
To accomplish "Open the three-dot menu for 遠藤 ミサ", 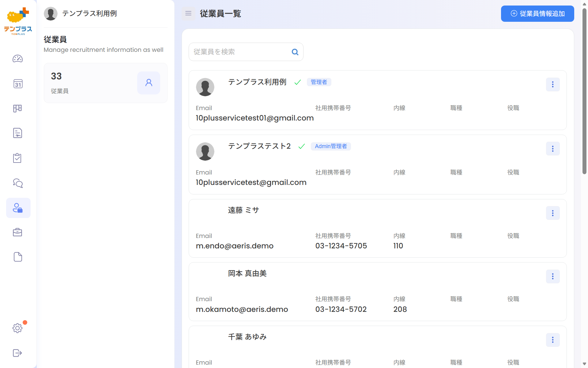I will 552,213.
